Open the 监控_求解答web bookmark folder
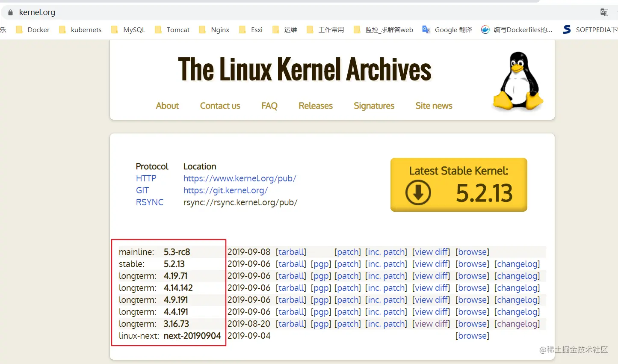 click(x=383, y=30)
